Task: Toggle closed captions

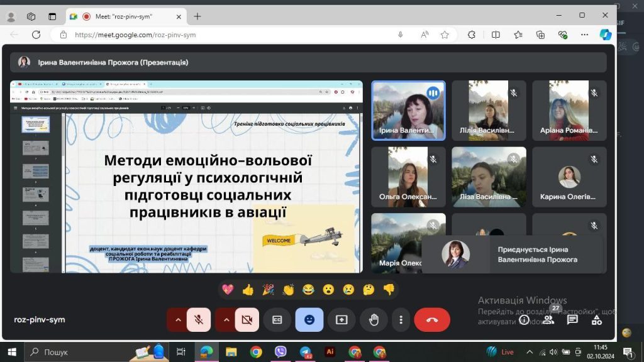Action: click(x=277, y=319)
